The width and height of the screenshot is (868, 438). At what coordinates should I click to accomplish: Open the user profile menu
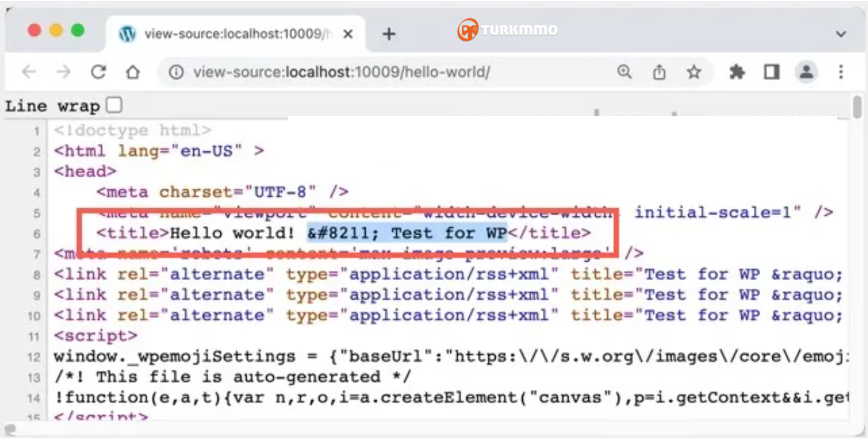(806, 72)
